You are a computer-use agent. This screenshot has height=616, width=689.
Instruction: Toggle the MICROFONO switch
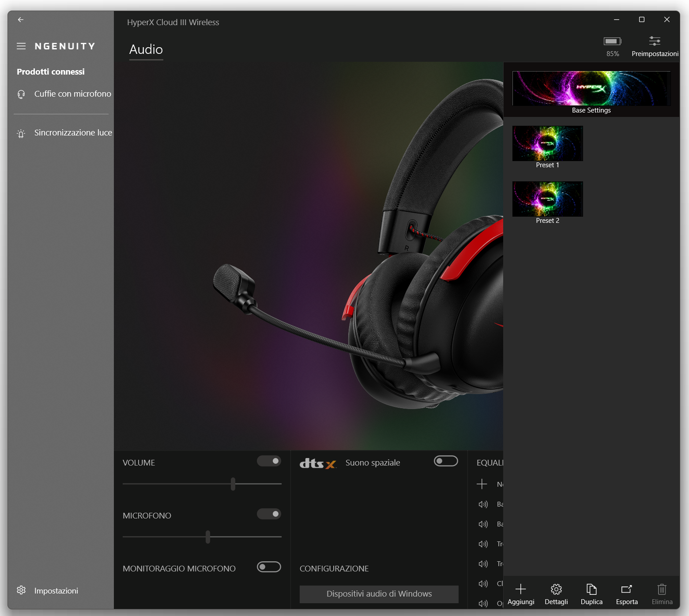(x=269, y=514)
